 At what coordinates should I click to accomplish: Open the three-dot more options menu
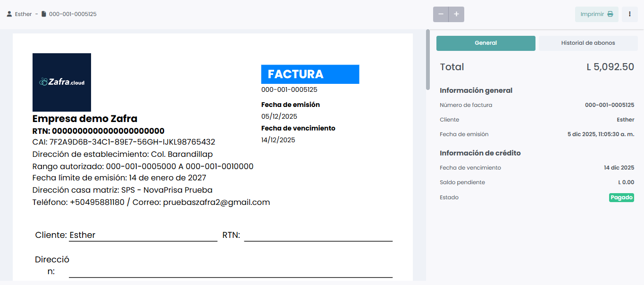point(630,14)
